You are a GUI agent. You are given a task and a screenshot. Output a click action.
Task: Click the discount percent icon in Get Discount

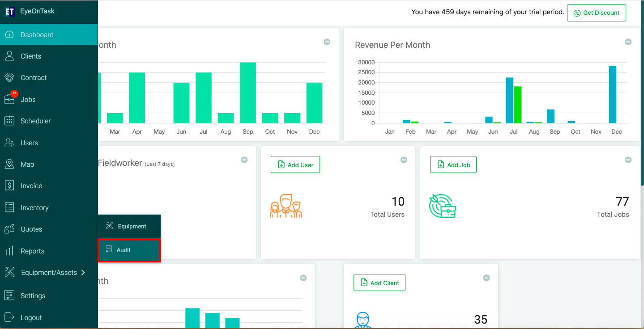tap(577, 13)
